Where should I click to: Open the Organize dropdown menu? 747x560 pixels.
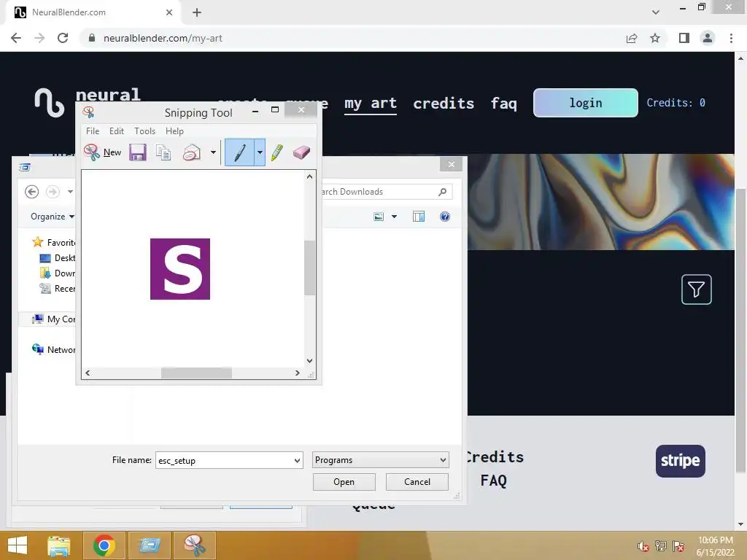pyautogui.click(x=53, y=217)
